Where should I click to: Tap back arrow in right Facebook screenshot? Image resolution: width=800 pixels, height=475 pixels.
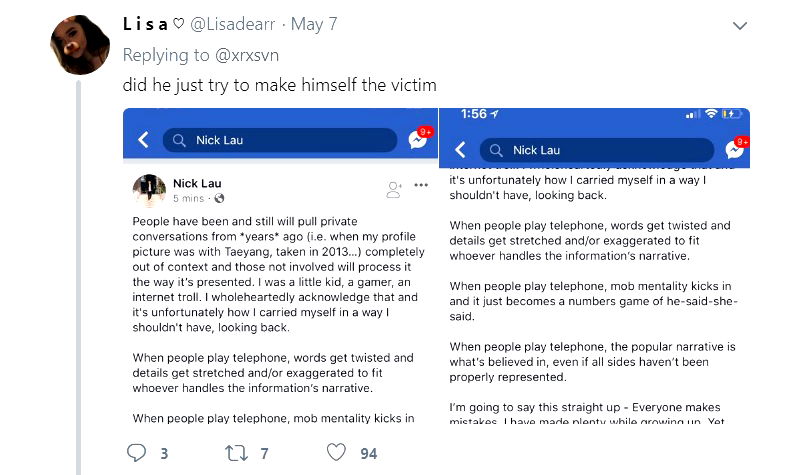pyautogui.click(x=460, y=150)
